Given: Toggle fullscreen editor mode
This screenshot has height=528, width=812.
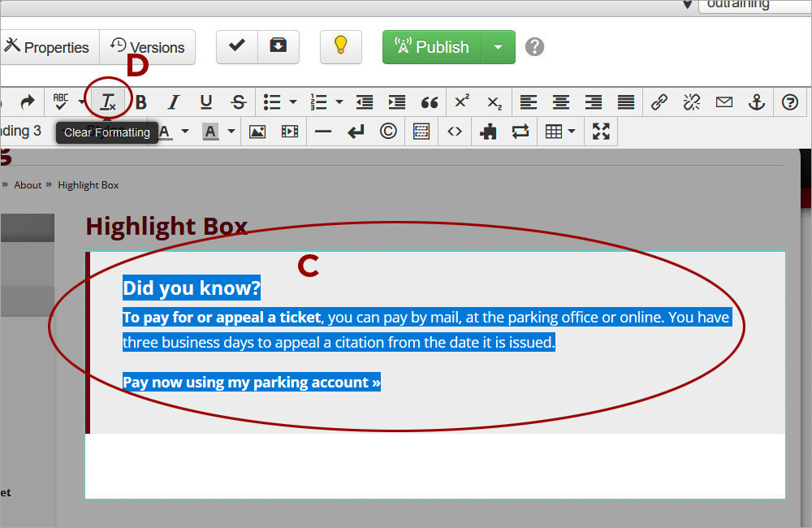Looking at the screenshot, I should tap(601, 132).
